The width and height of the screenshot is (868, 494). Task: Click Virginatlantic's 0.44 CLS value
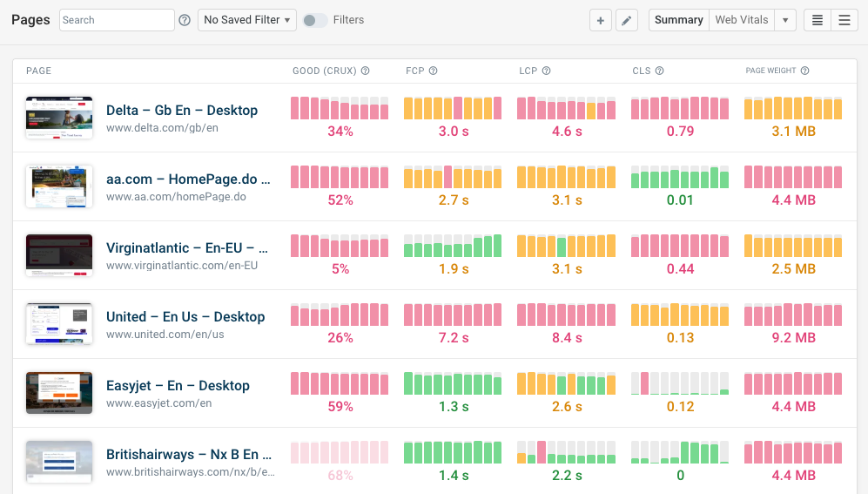click(680, 268)
